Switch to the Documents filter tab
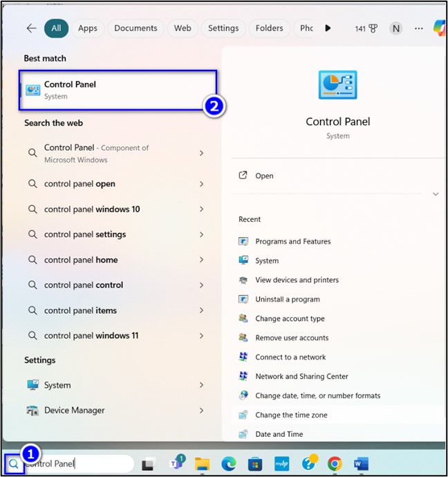Image resolution: width=448 pixels, height=477 pixels. click(x=136, y=28)
